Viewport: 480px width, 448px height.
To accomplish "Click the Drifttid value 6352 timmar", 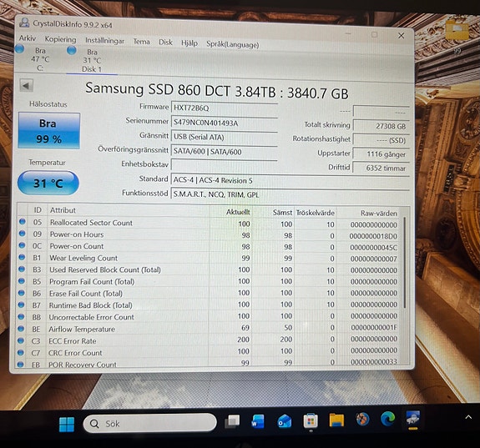I will point(381,168).
